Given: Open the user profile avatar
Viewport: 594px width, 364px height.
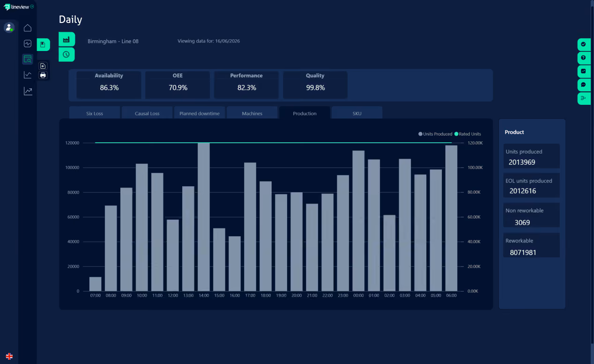Looking at the screenshot, I should click(x=9, y=28).
